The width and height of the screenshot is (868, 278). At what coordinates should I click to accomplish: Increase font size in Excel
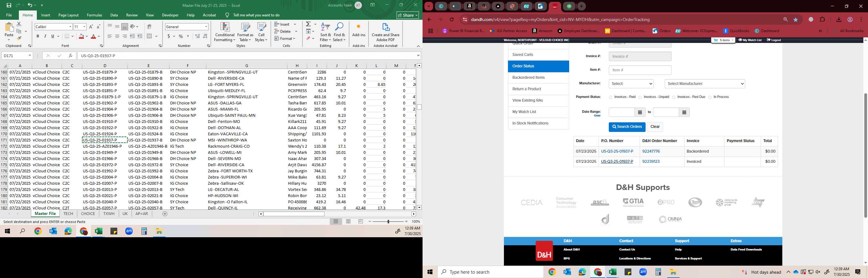pos(91,27)
